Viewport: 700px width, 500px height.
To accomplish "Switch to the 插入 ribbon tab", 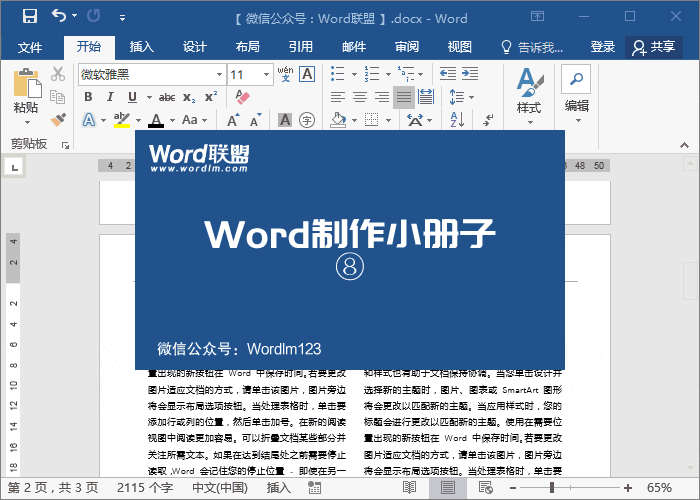I will point(142,47).
